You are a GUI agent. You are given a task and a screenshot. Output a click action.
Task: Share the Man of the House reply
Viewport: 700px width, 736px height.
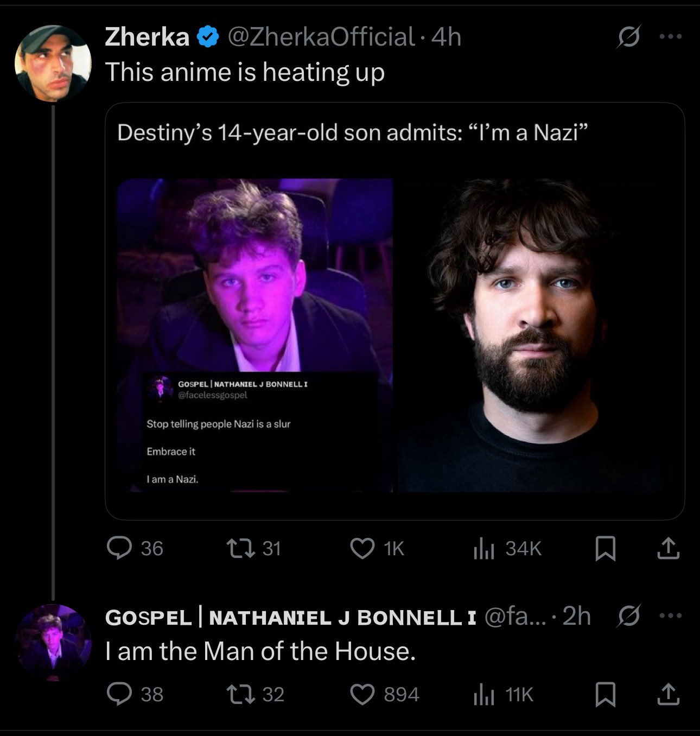coord(668,694)
